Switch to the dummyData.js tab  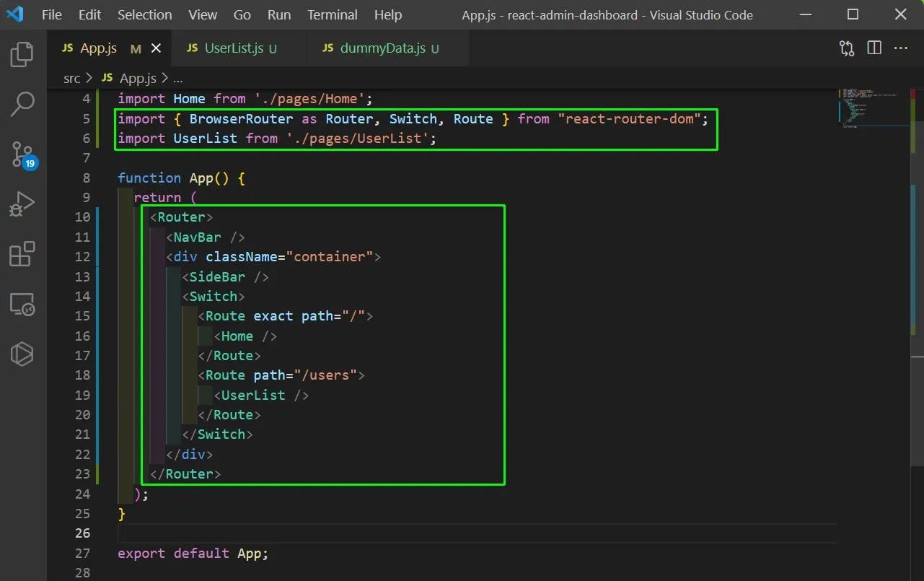pyautogui.click(x=389, y=48)
